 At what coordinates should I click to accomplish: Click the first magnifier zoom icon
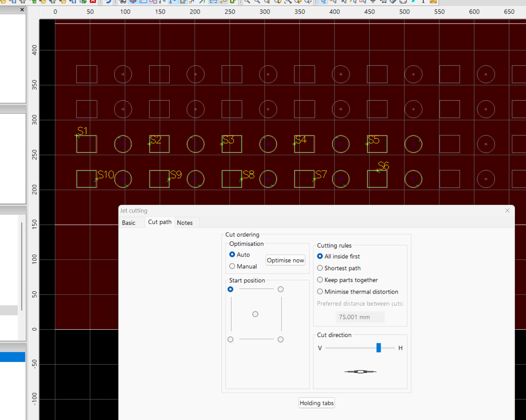[247, 1]
